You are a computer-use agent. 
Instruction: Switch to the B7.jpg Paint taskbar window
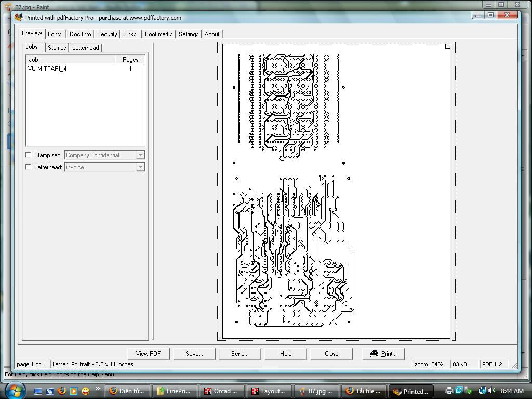click(316, 391)
